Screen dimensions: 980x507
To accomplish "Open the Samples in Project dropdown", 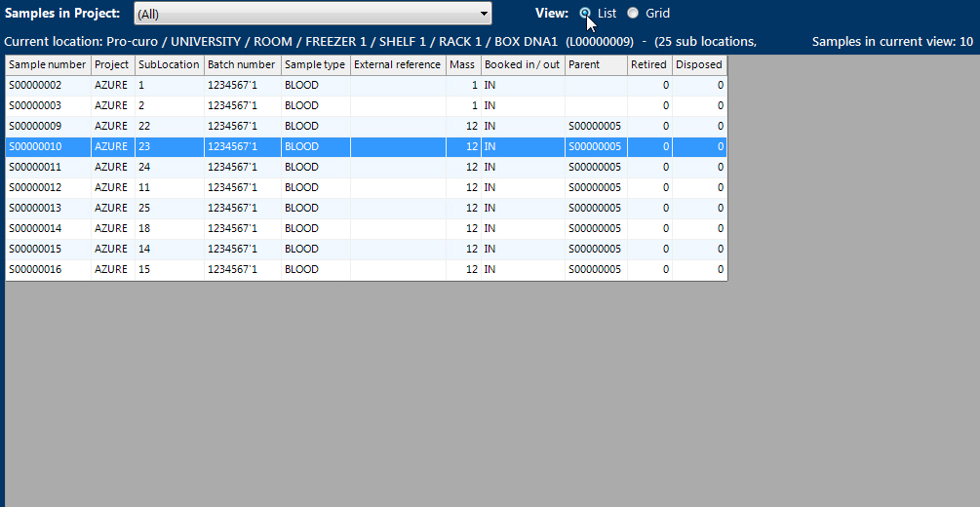I will [312, 14].
